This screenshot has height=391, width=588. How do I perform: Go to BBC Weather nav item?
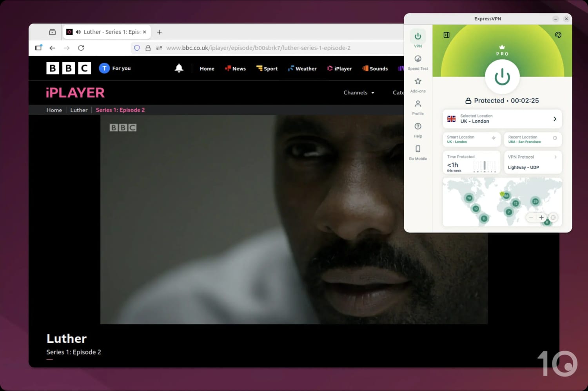[x=302, y=69]
